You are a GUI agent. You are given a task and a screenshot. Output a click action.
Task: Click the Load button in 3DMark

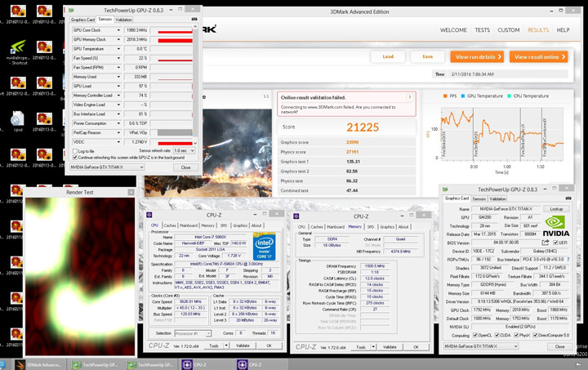388,56
